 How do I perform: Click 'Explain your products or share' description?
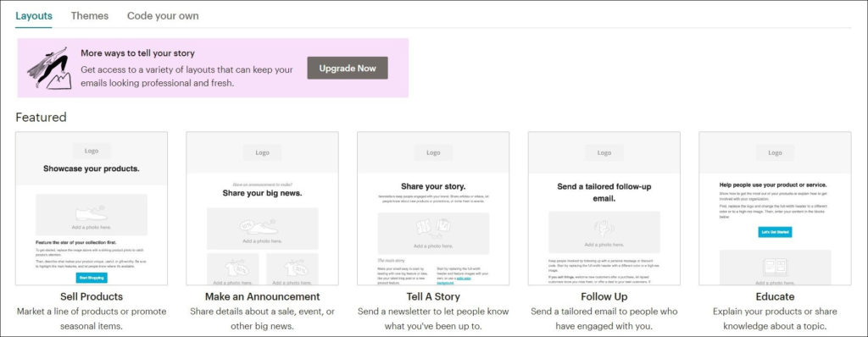coord(775,318)
